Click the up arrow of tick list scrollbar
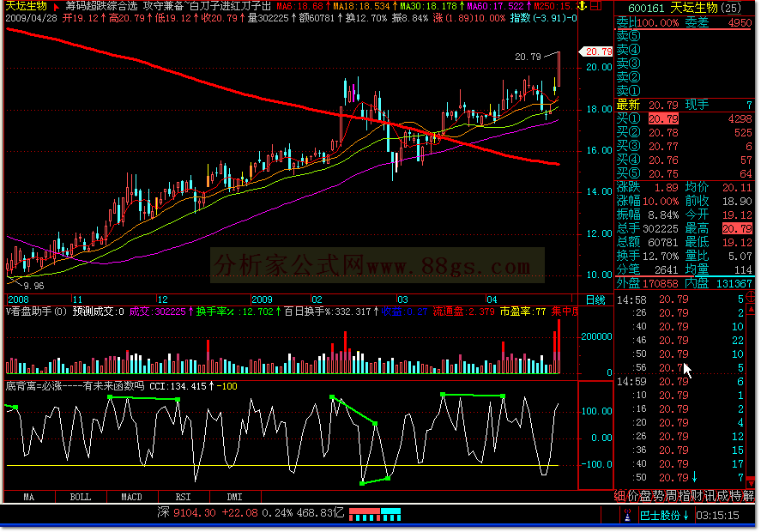The width and height of the screenshot is (761, 532). click(752, 309)
